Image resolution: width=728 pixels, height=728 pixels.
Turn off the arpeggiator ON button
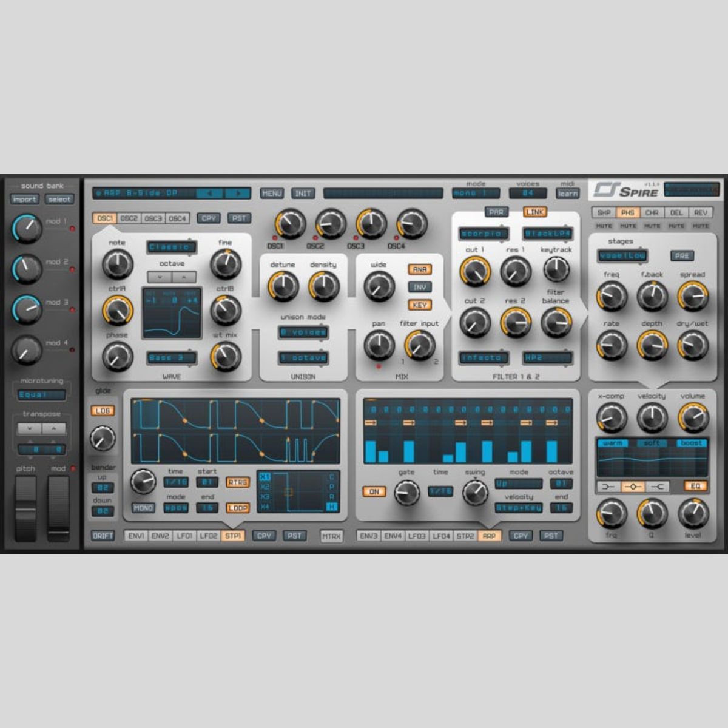click(374, 492)
